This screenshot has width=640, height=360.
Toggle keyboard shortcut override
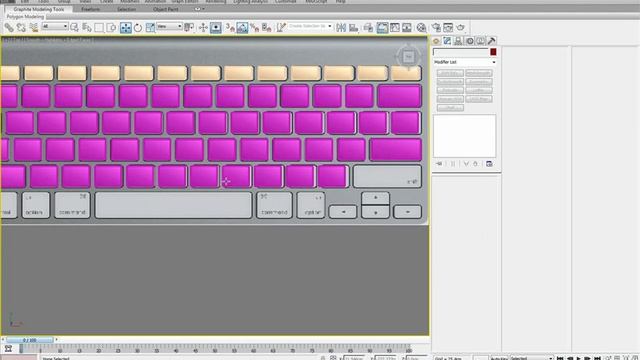216,28
